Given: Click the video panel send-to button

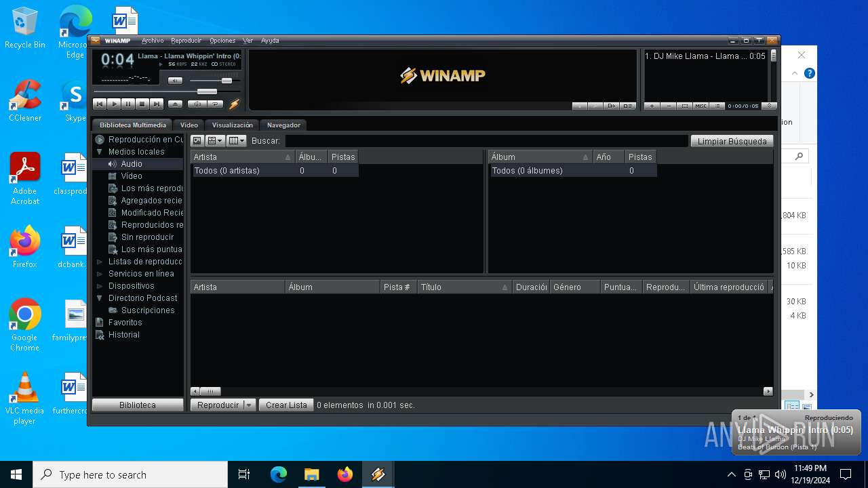Looking at the screenshot, I should (612, 106).
